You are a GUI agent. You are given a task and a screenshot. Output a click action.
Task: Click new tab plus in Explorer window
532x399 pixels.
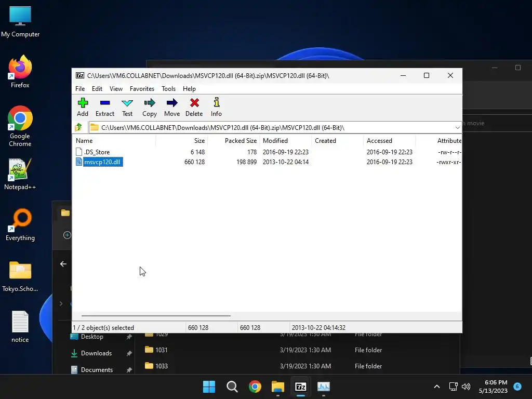pos(67,235)
